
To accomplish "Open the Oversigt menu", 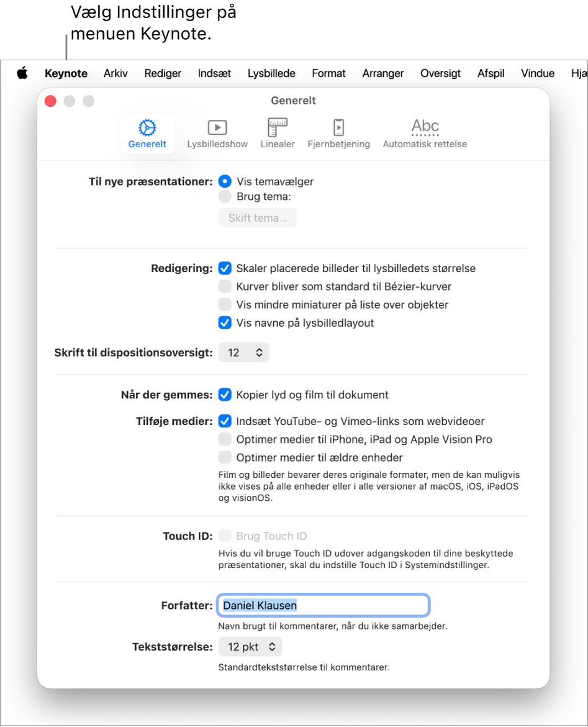I will [441, 73].
